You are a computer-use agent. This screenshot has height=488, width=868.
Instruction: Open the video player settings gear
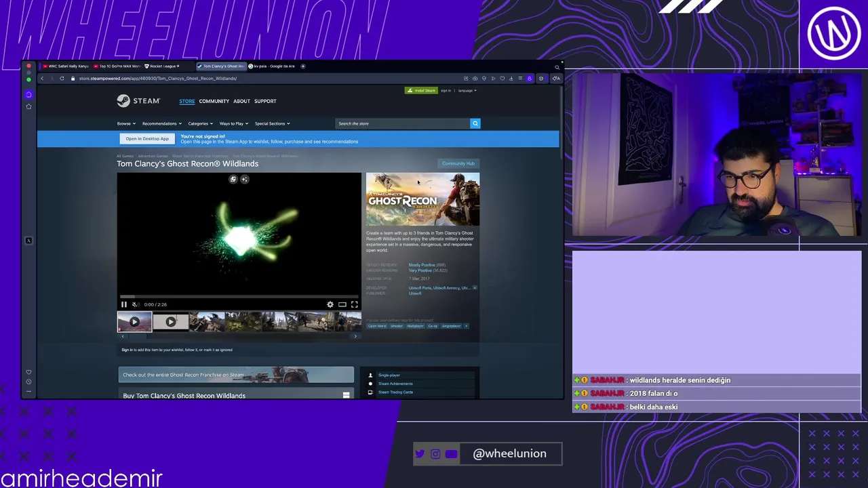point(330,304)
